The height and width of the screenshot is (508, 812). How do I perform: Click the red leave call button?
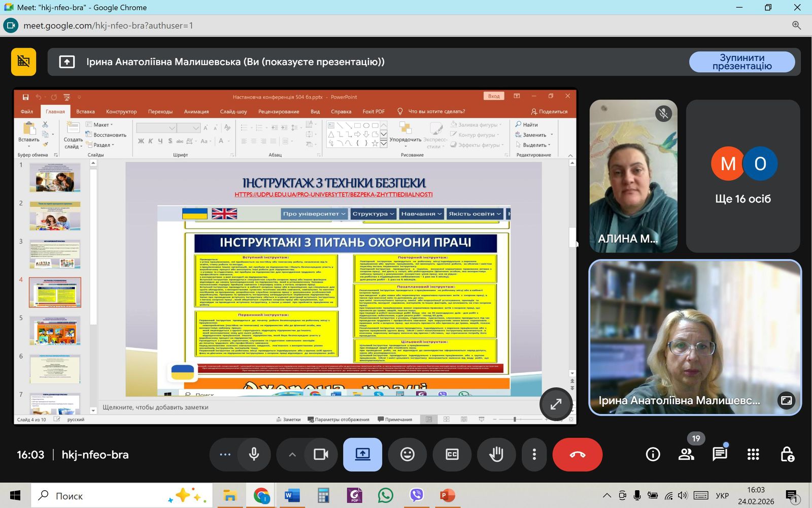[x=577, y=455]
